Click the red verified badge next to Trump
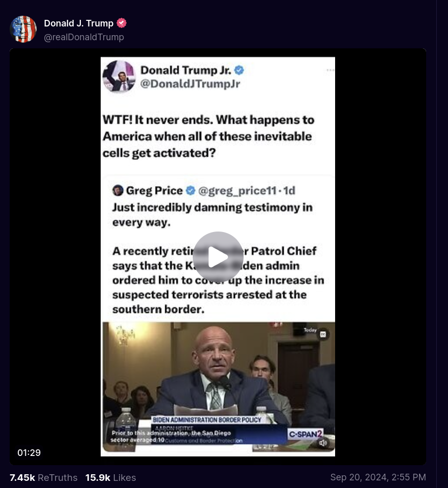This screenshot has height=488, width=448. pos(122,23)
